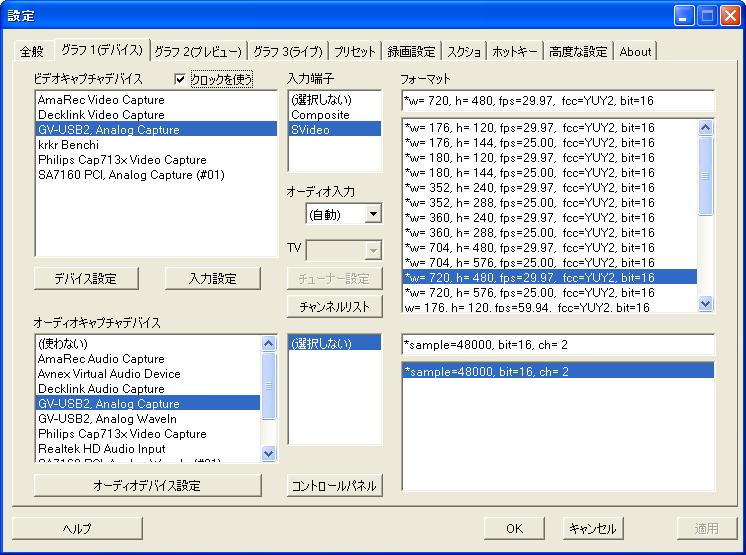This screenshot has height=555, width=746.
Task: Click the video format text field
Action: 558,101
